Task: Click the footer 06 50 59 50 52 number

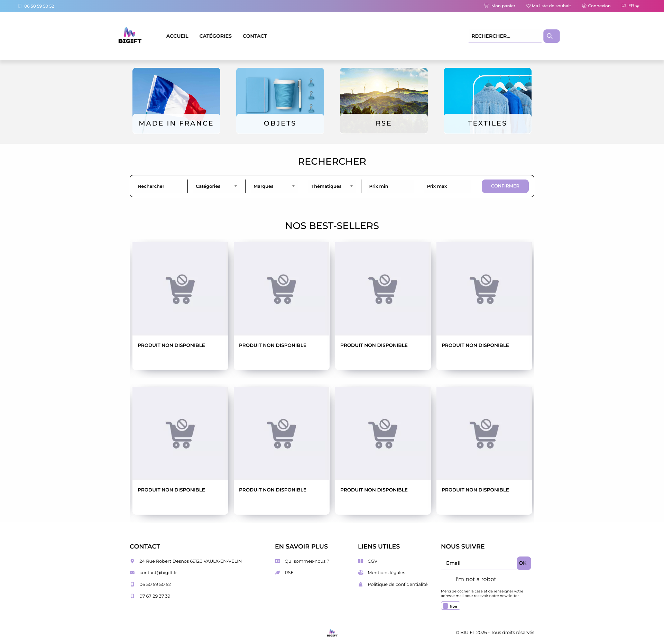Action: pos(155,584)
